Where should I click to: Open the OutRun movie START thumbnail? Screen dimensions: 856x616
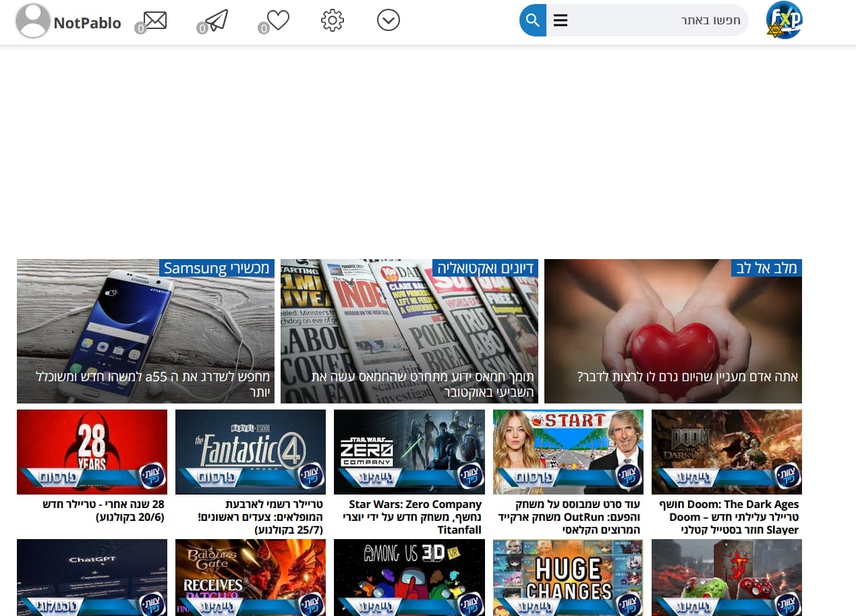coord(568,452)
